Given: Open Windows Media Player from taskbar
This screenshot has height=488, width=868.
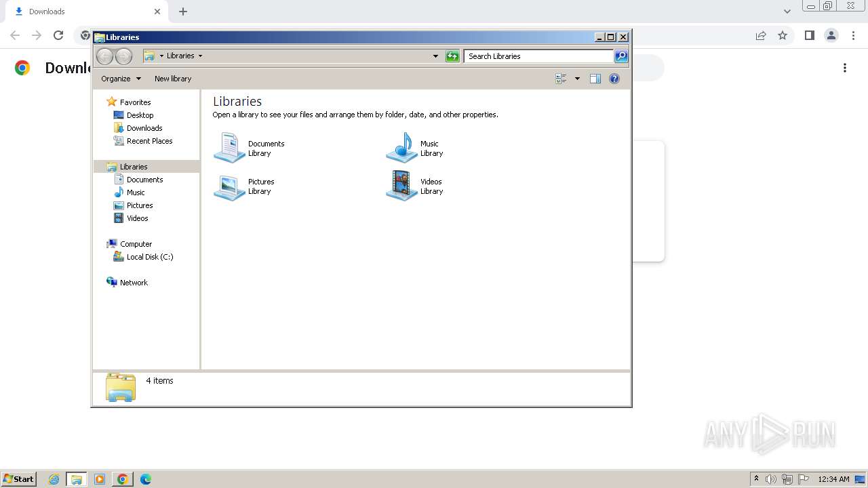Looking at the screenshot, I should [100, 479].
